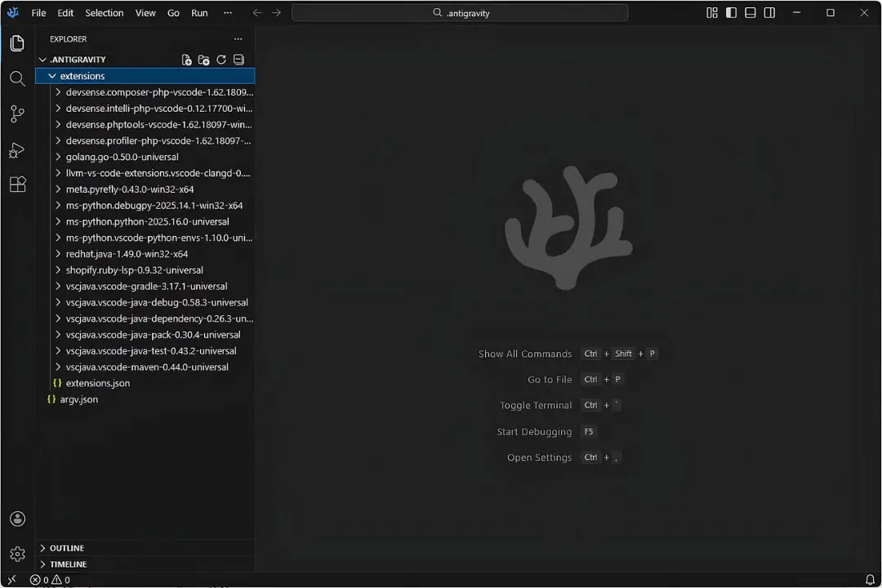882x588 pixels.
Task: Open the Extensions view in activity bar
Action: pos(17,185)
